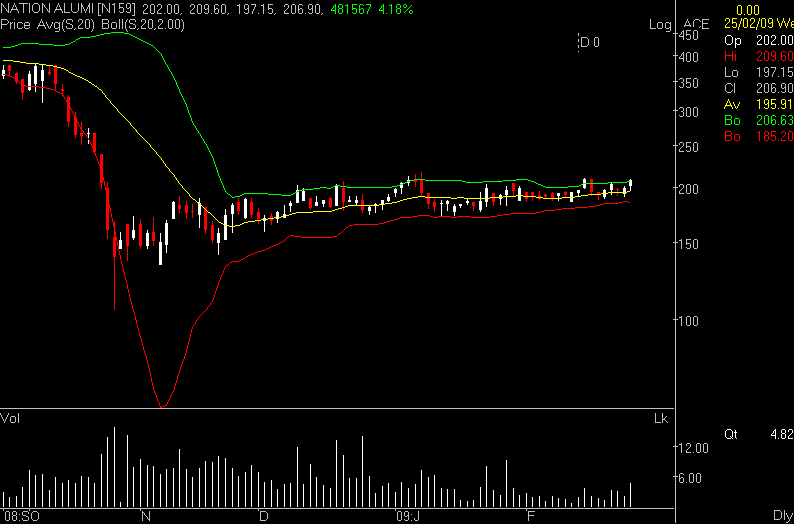Click the Op label in side panel

pos(733,41)
